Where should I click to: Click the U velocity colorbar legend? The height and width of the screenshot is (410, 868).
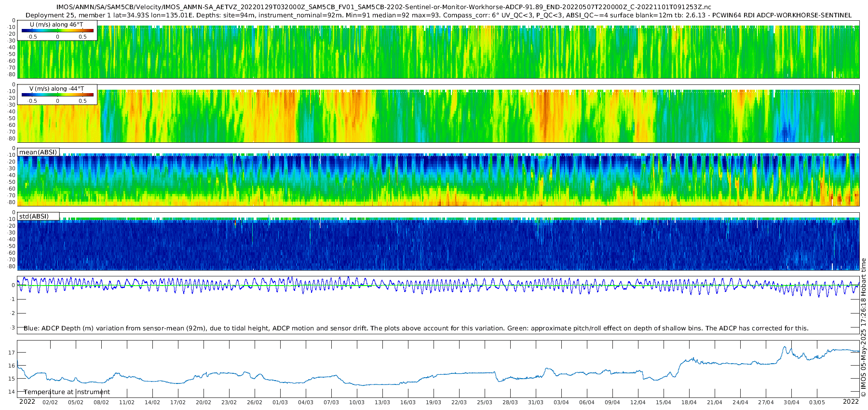point(57,30)
